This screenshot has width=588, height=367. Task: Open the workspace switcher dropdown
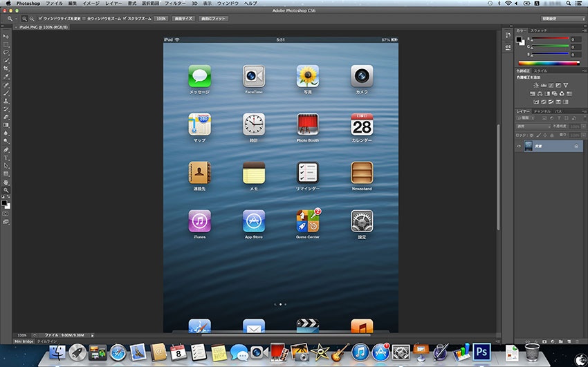click(x=562, y=19)
